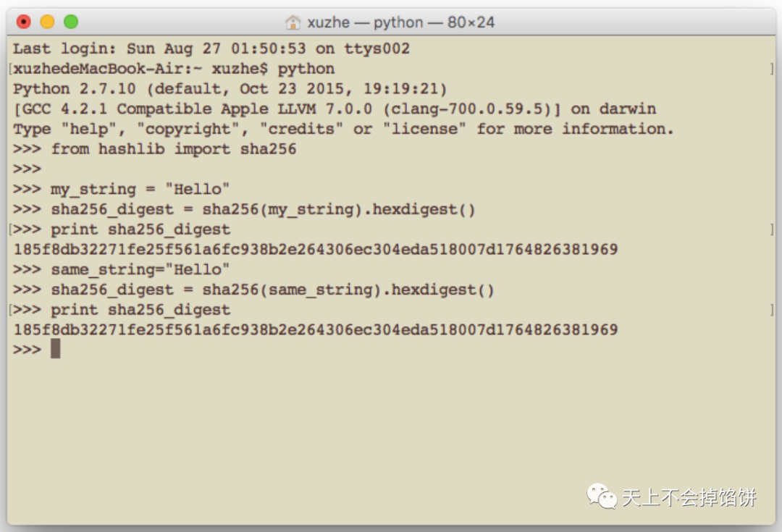Click the GCC 4.2.1 Compatible Apple LLVM line
The height and width of the screenshot is (532, 782).
pyautogui.click(x=334, y=109)
